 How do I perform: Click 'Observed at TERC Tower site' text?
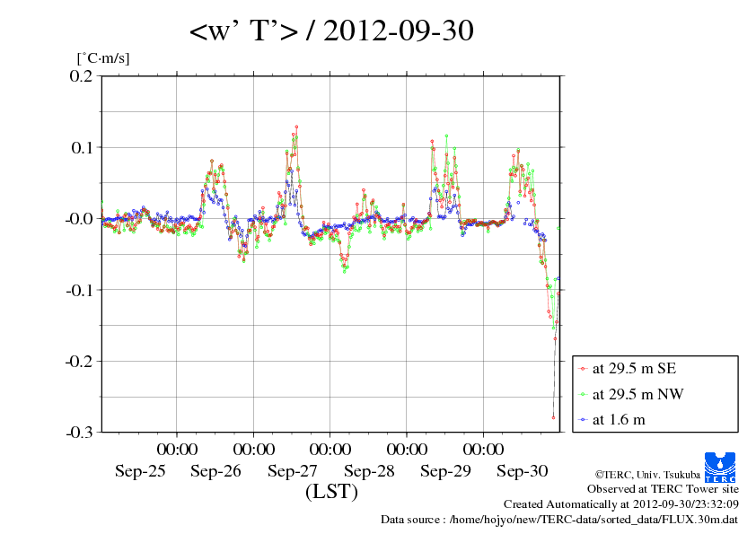[x=663, y=489]
